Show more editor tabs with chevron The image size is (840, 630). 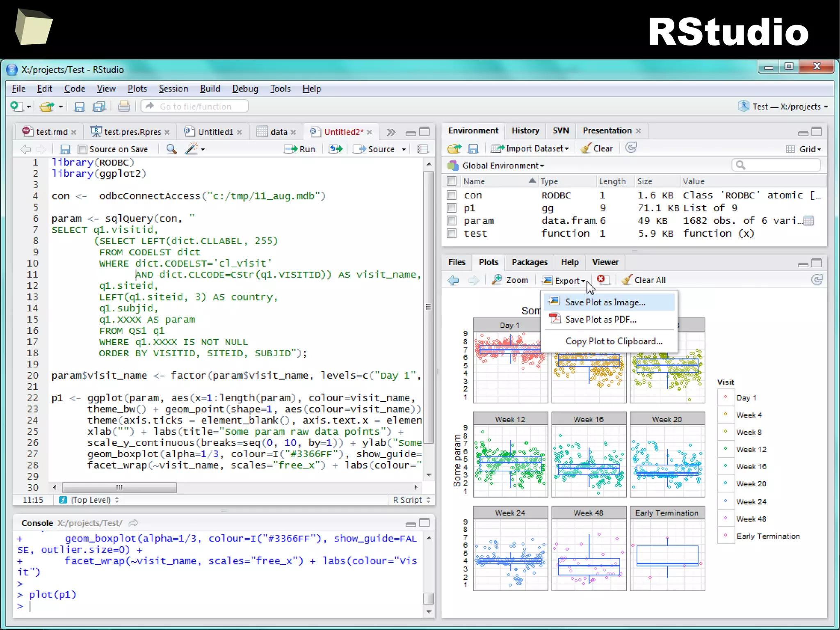tap(391, 132)
